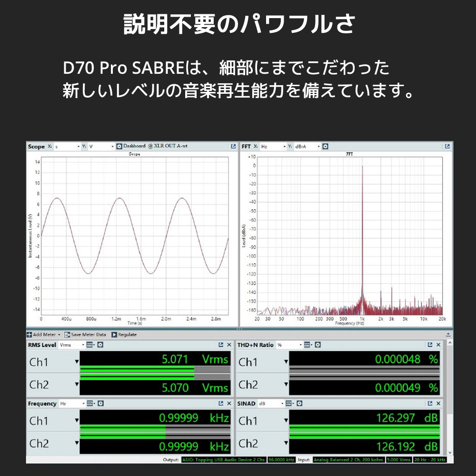The width and height of the screenshot is (476, 476).
Task: Expand THD+N Ratio Ch2 arrow
Action: (286, 384)
